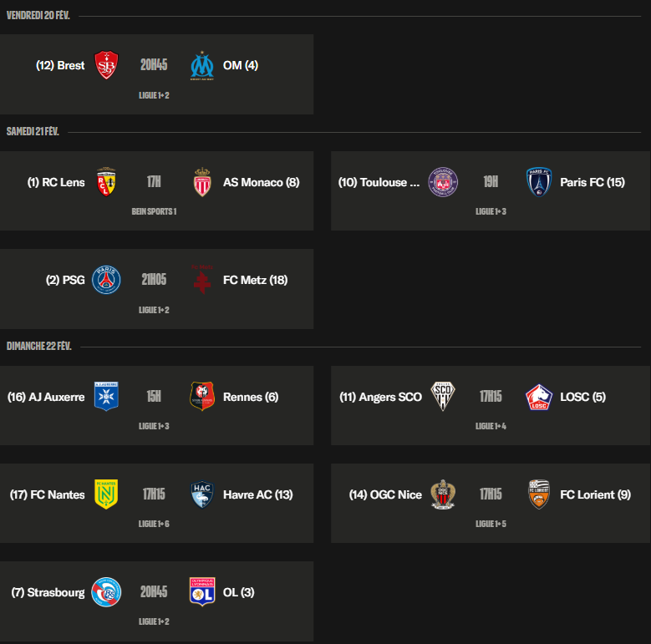Click the FC Metz crest

202,280
